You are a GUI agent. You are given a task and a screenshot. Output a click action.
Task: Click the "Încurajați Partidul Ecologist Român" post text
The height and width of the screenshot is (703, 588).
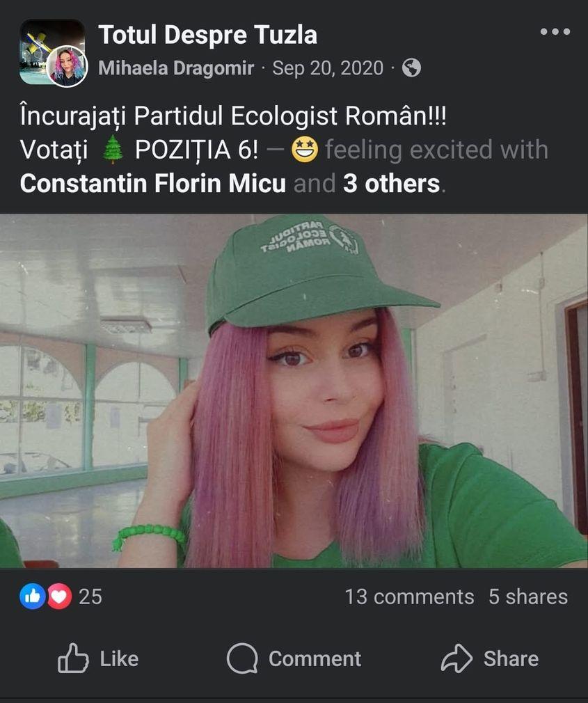[233, 116]
